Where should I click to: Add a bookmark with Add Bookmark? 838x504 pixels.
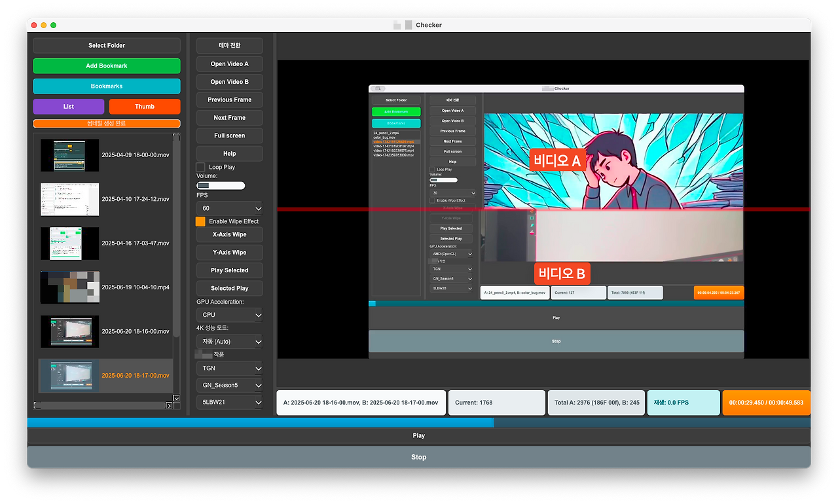coord(107,66)
